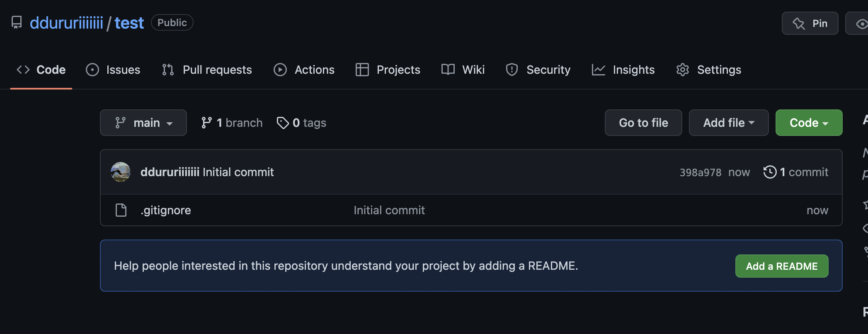The width and height of the screenshot is (868, 334).
Task: Click the tag icon next to 0 tags
Action: pos(283,123)
